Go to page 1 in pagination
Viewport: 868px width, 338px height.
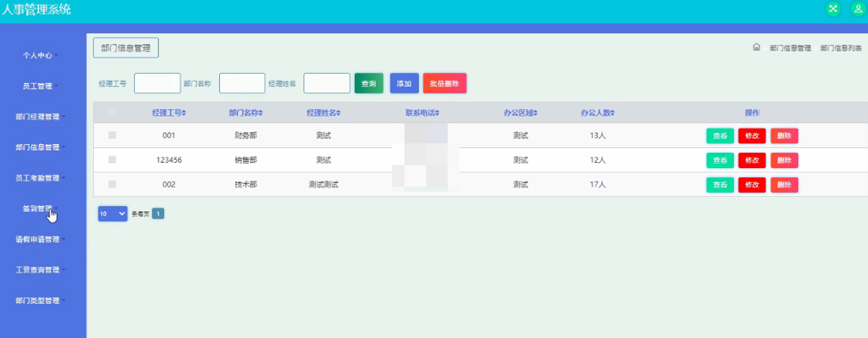[x=159, y=213]
